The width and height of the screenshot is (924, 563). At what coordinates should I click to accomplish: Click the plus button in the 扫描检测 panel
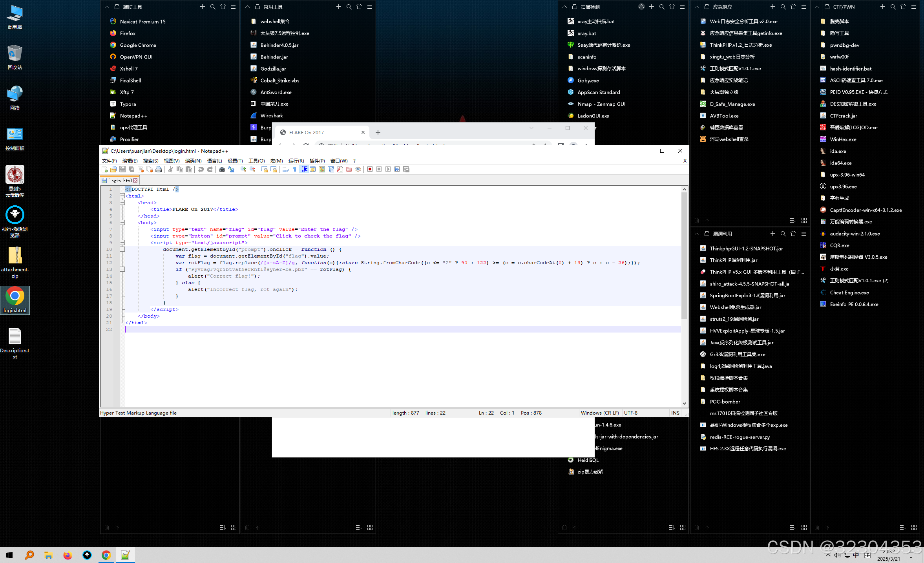[652, 7]
